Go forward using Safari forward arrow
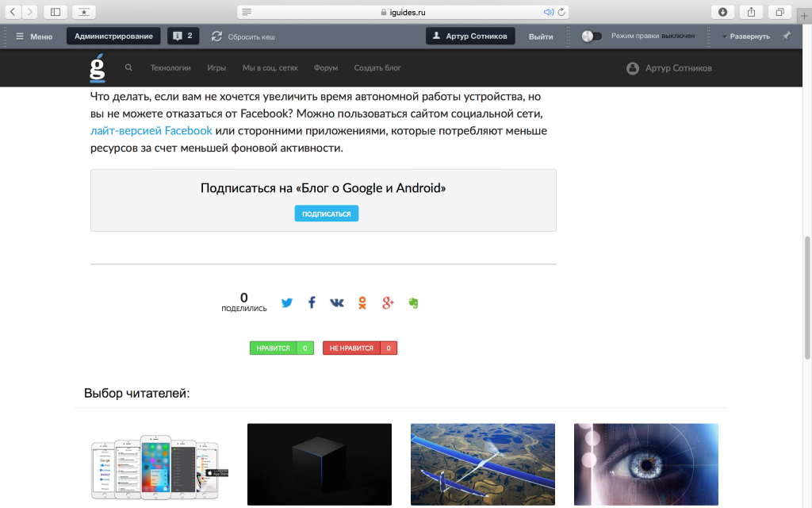812x508 pixels. (29, 11)
